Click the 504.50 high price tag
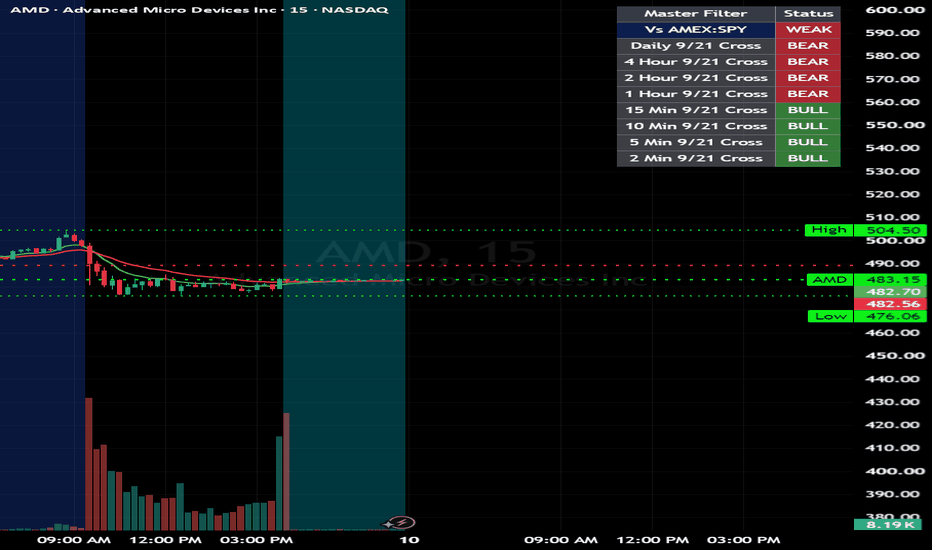Viewport: 932px width, 550px height. pyautogui.click(x=890, y=230)
